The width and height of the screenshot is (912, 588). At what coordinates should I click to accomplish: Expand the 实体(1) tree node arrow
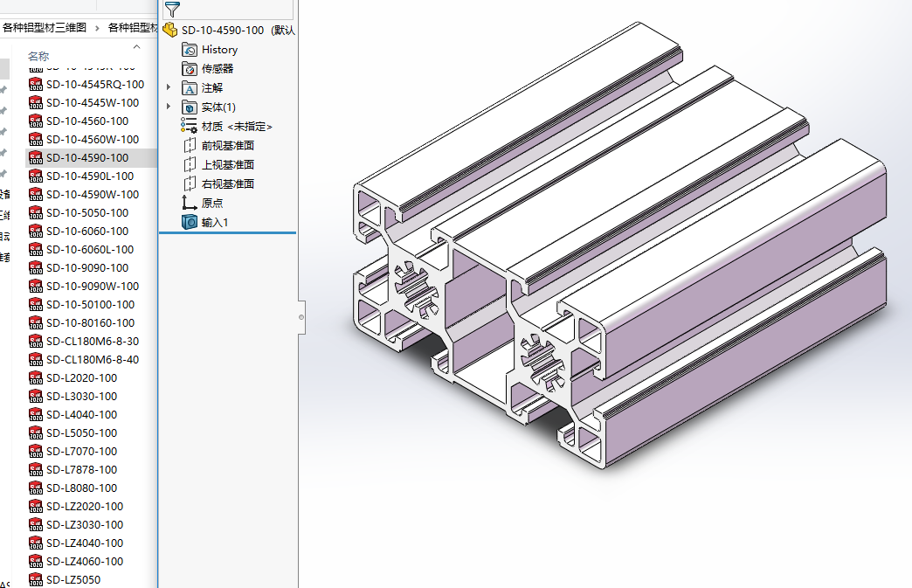169,107
